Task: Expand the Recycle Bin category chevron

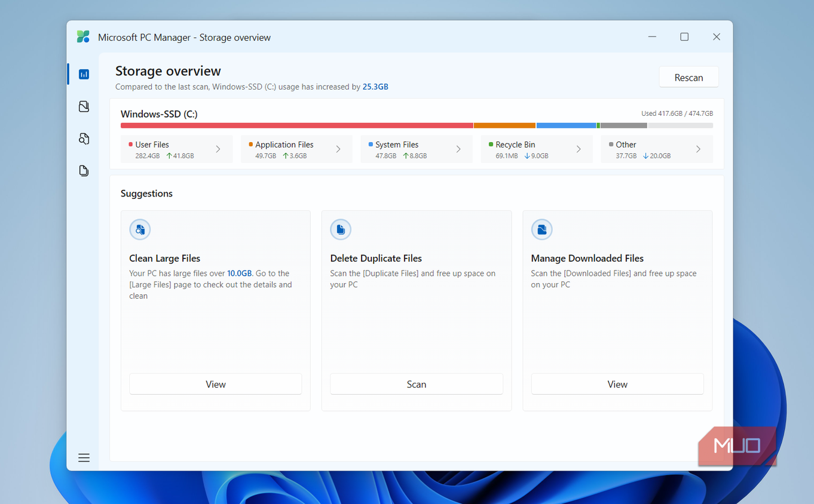Action: (x=579, y=149)
